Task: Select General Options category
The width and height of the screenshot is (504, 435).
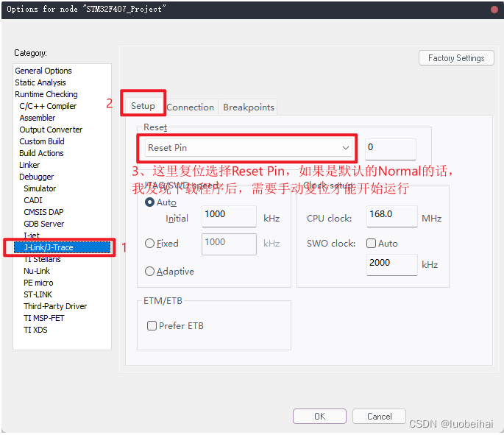Action: click(x=43, y=71)
